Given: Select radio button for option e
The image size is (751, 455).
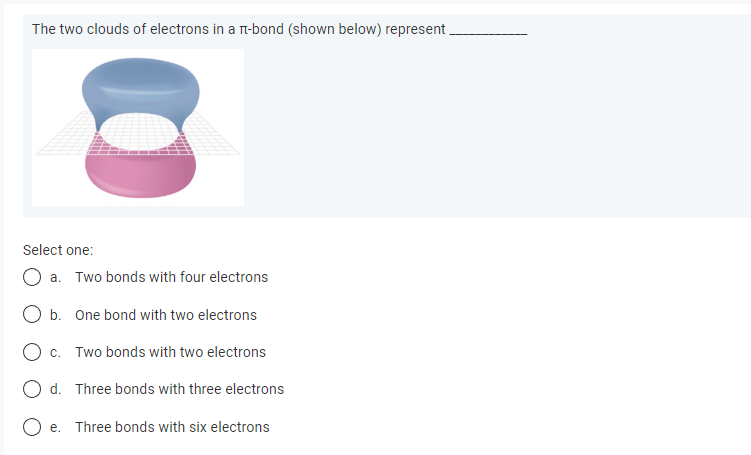Looking at the screenshot, I should tap(32, 427).
